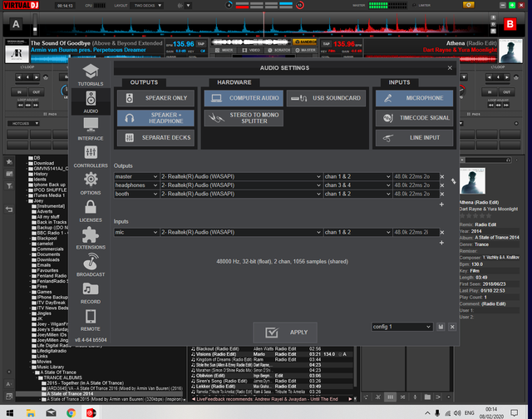Select the Audio settings section
Image resolution: width=532 pixels, height=419 pixels.
tap(91, 101)
